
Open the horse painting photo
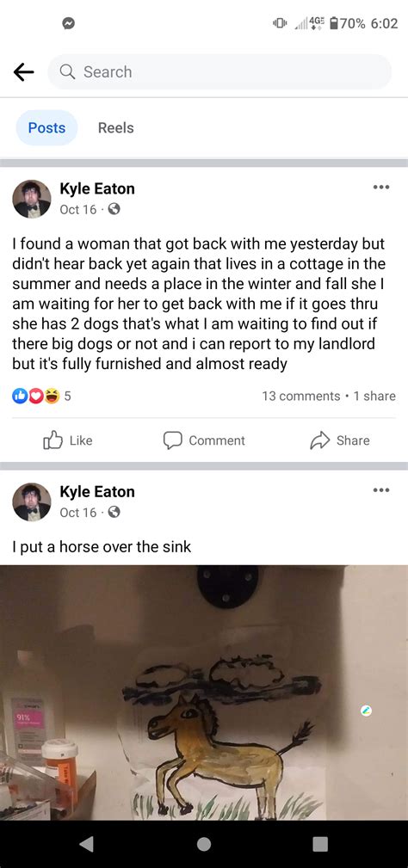coord(204,693)
